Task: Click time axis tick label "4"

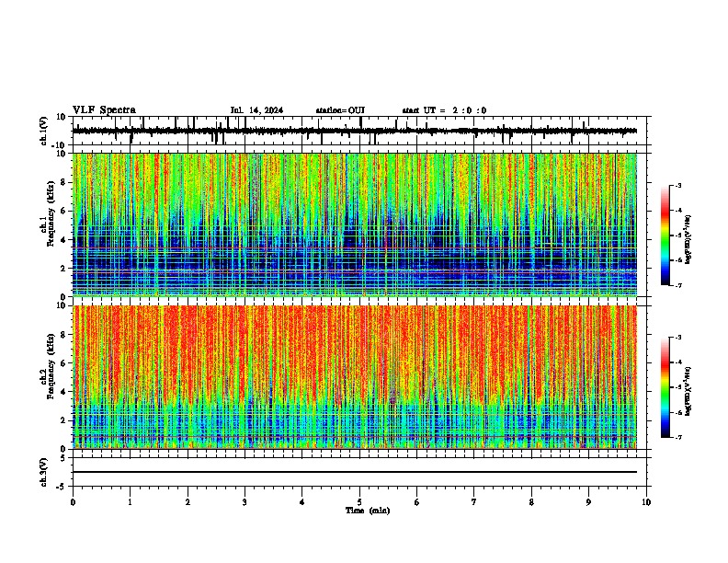Action: pyautogui.click(x=302, y=502)
